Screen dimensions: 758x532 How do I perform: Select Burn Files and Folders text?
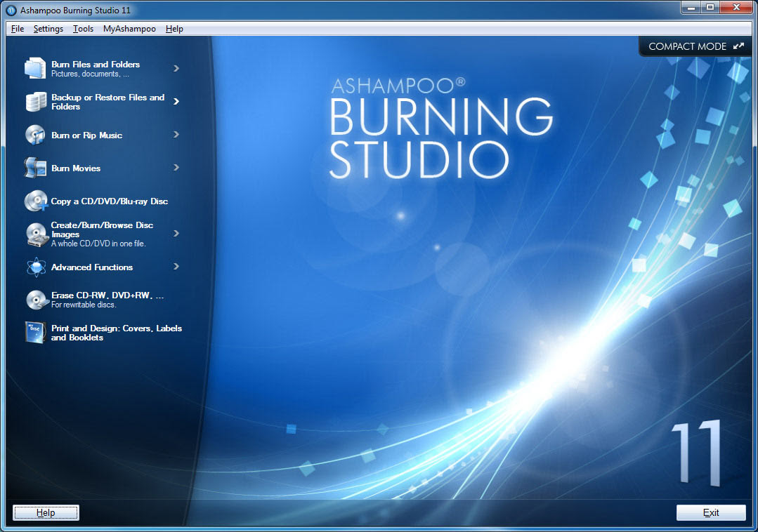(x=96, y=64)
